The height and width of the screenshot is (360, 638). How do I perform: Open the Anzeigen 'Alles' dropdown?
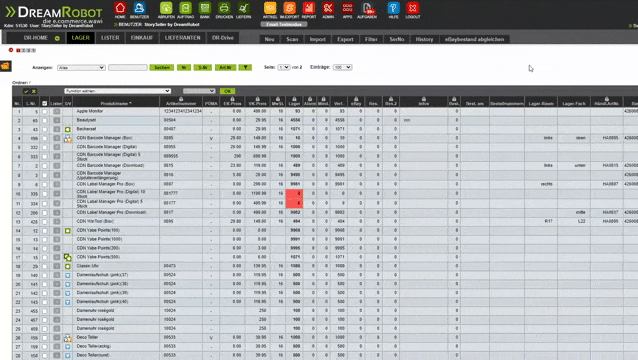81,68
